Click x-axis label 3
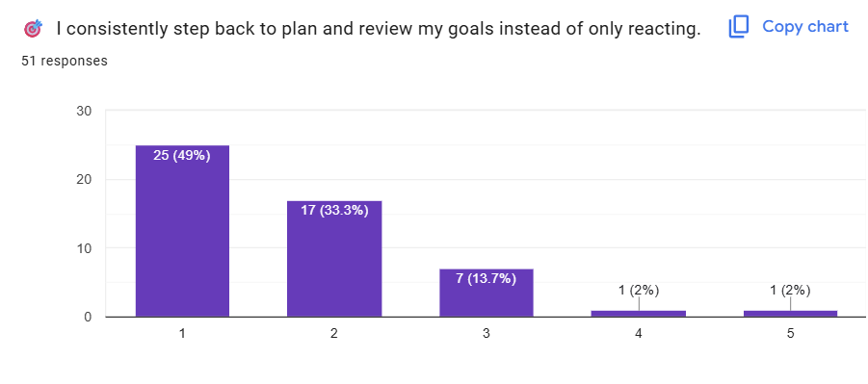 [487, 334]
